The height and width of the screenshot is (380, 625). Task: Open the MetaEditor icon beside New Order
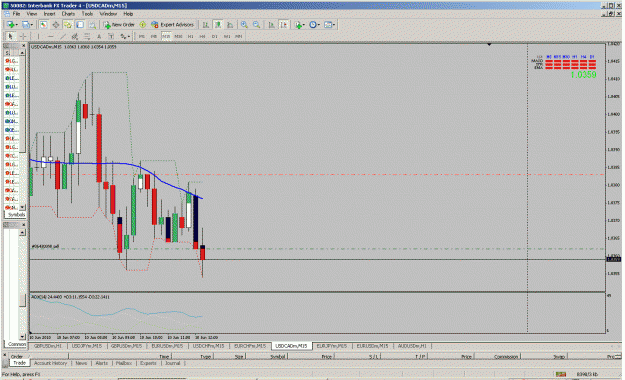(x=142, y=25)
